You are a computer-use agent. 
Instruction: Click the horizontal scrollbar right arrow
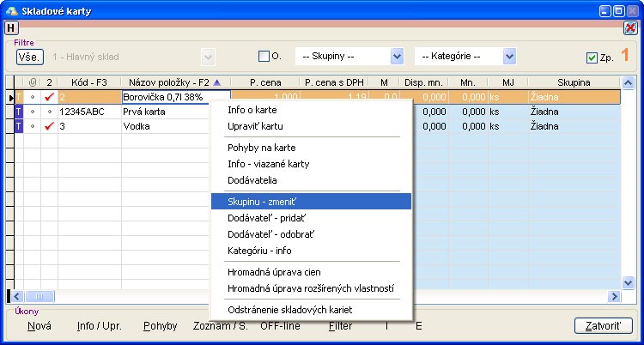point(614,296)
